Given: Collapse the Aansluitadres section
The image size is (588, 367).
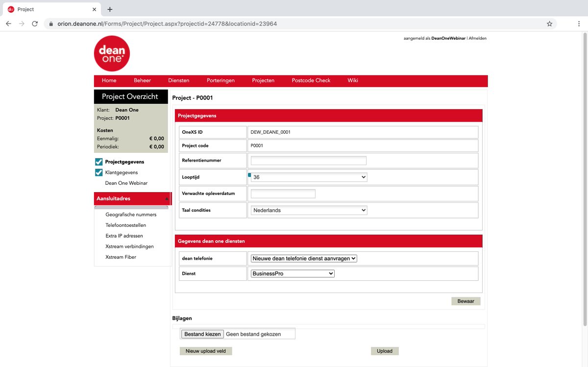Looking at the screenshot, I should coord(167,199).
